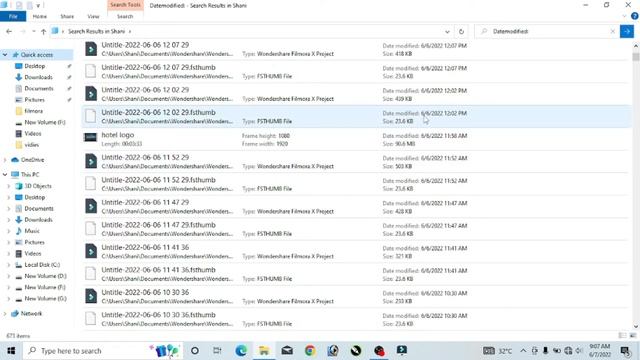Open the File ribbon tab
Screen dimensions: 640x360
[x=13, y=16]
